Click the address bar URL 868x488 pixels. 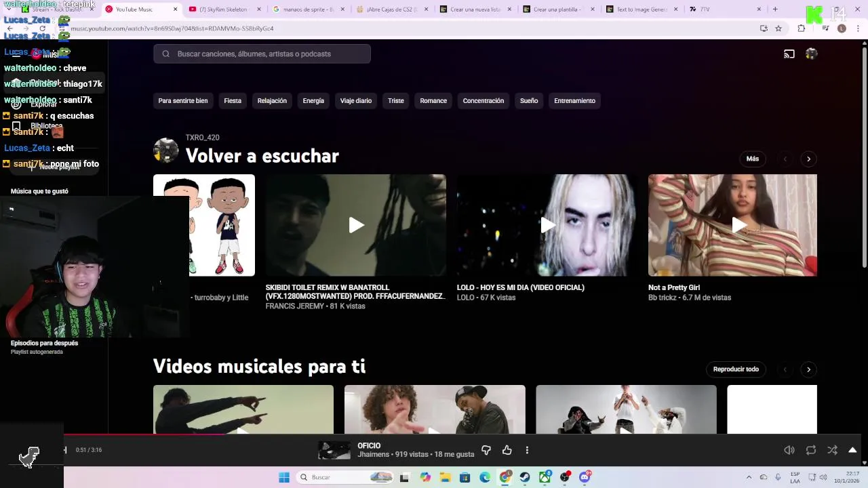[x=172, y=28]
